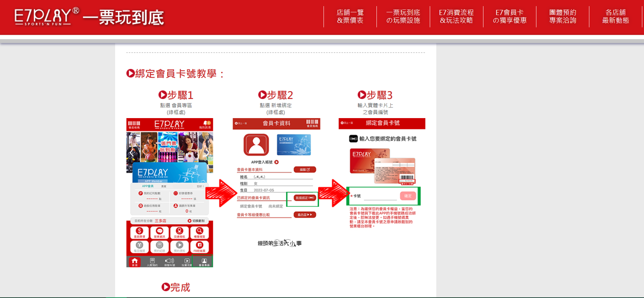Click the 點選 新增綁定 caption
The image size is (644, 298).
click(x=276, y=105)
